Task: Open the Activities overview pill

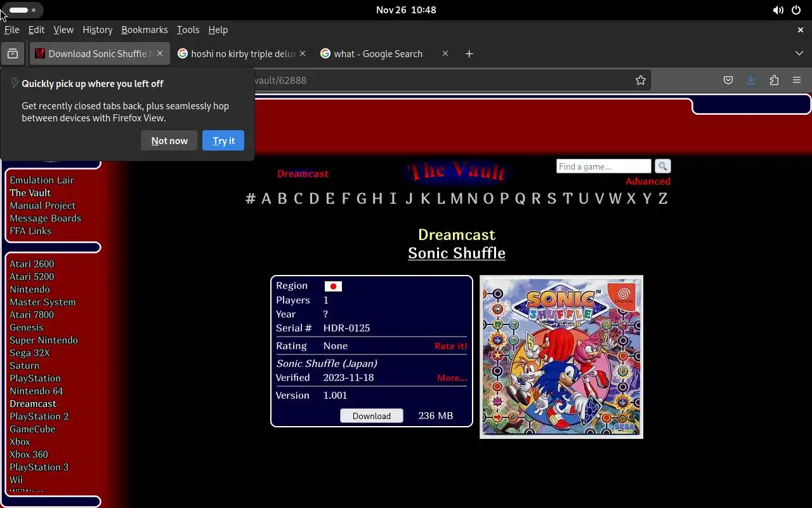Action: [x=23, y=10]
